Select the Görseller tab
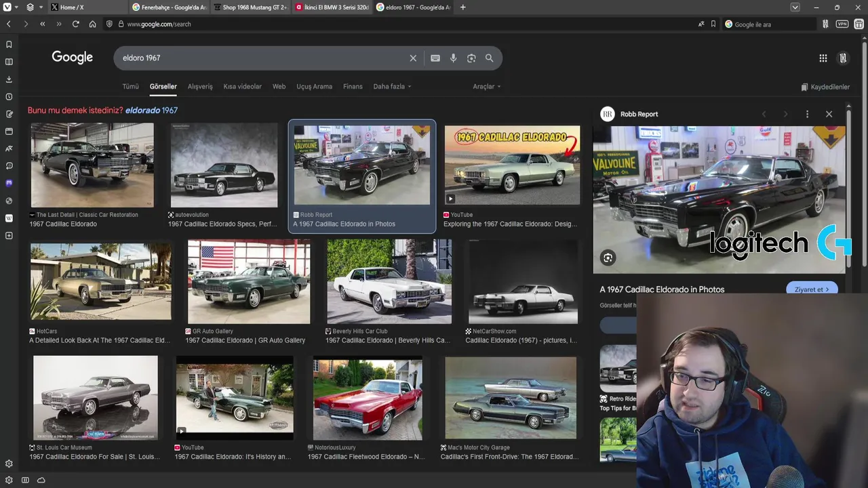The height and width of the screenshot is (488, 868). pyautogui.click(x=163, y=87)
